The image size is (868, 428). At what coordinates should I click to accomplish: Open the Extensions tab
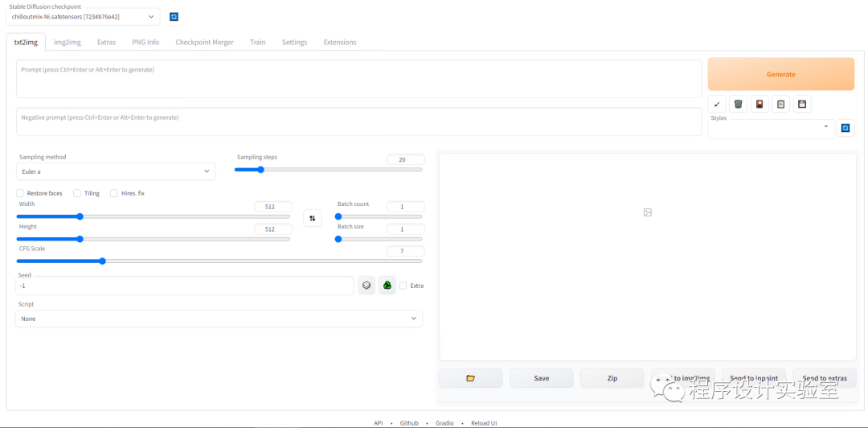(340, 42)
